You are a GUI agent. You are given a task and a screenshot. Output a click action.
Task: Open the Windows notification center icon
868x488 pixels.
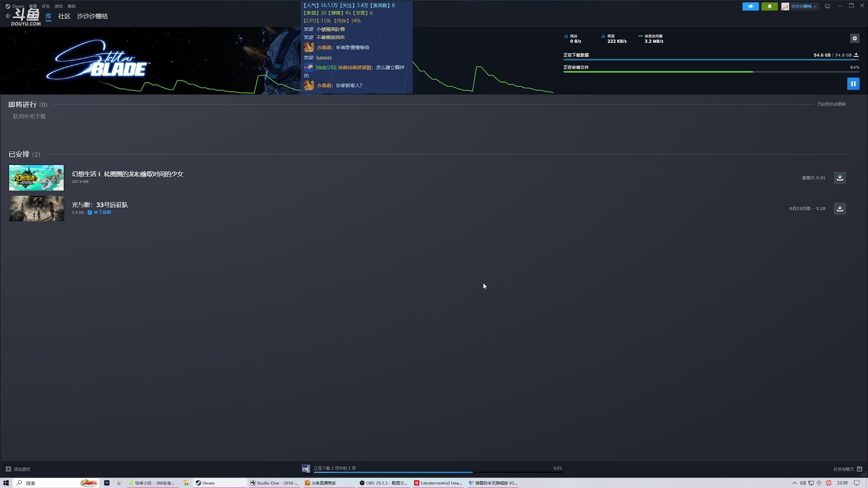pyautogui.click(x=857, y=483)
